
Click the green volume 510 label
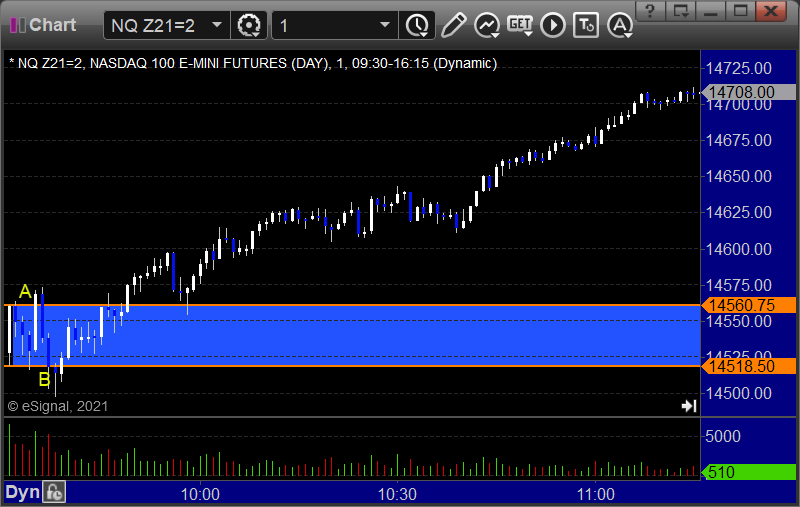(750, 472)
